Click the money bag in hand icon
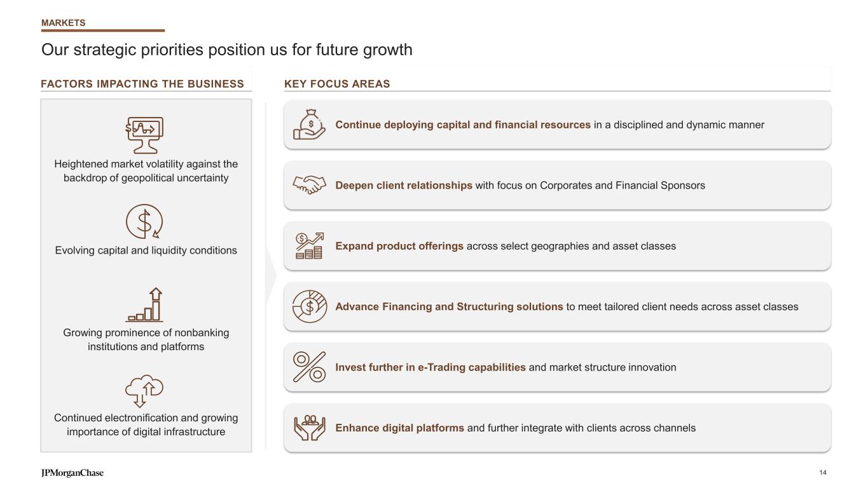Image resolution: width=868 pixels, height=488 pixels. [x=309, y=125]
